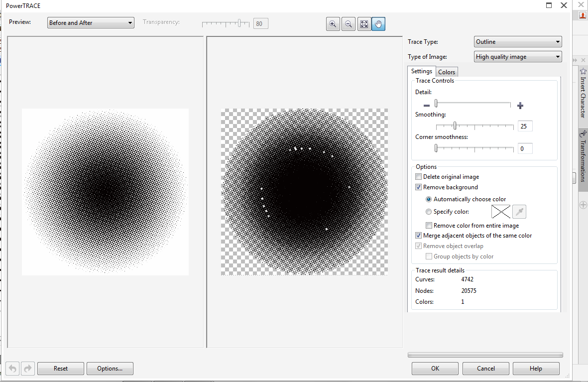Disable the Remove background option
588x382 pixels.
pos(418,187)
